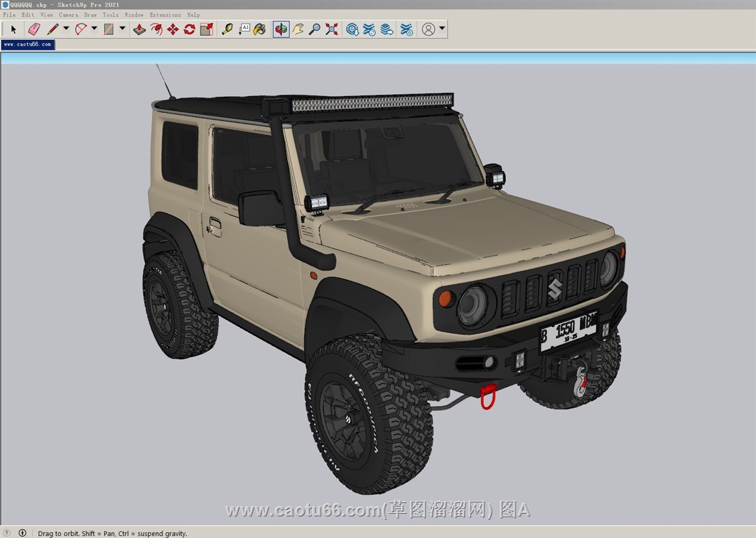Choose the Move tool
The width and height of the screenshot is (756, 538).
173,30
